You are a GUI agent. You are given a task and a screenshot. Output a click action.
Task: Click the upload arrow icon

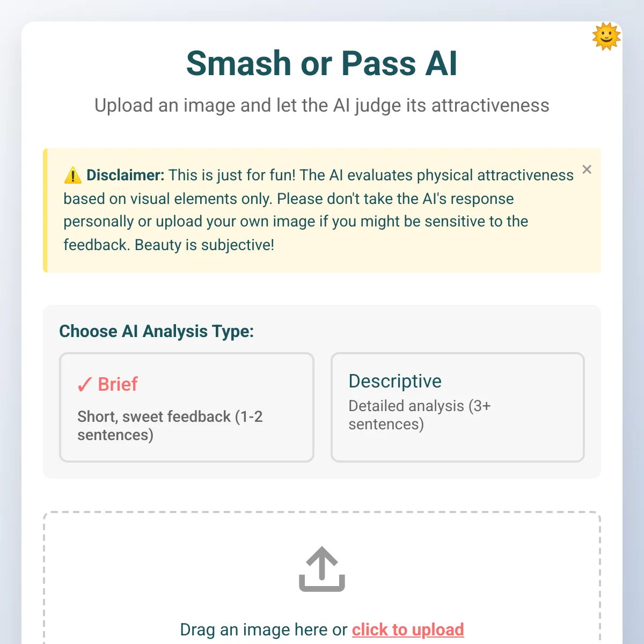[322, 569]
